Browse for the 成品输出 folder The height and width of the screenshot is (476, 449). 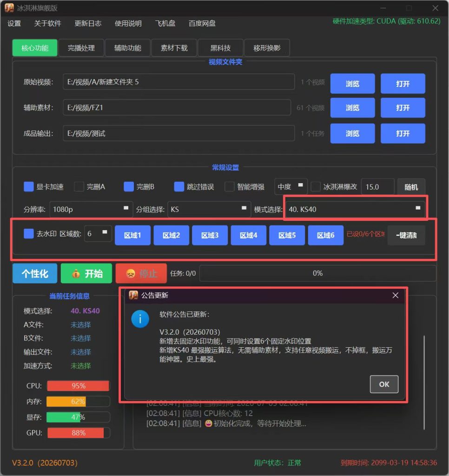352,133
